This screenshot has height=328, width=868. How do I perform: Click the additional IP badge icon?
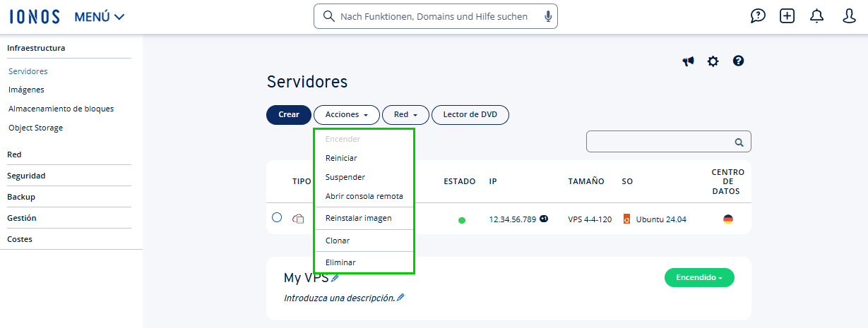pyautogui.click(x=544, y=219)
